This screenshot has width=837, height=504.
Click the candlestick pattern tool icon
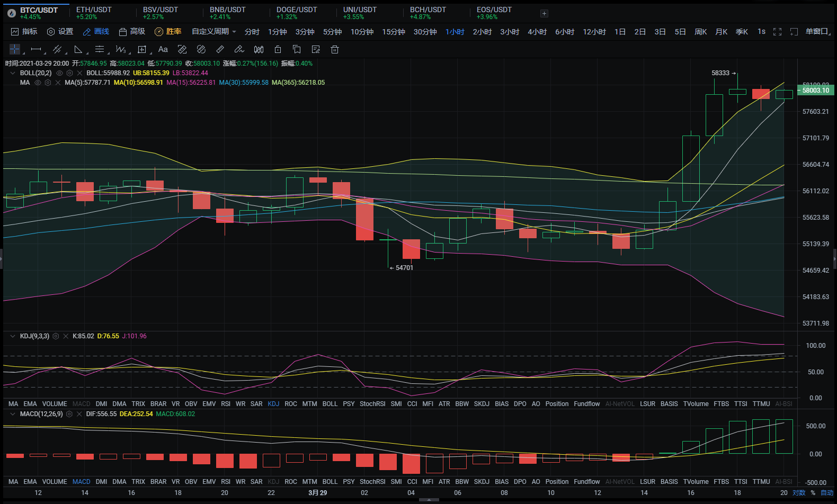pos(259,49)
